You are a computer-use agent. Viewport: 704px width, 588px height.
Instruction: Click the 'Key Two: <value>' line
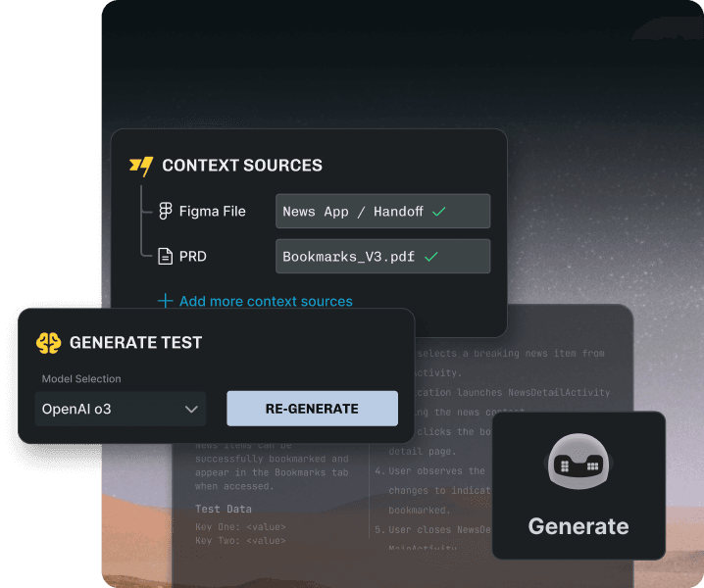pos(240,540)
